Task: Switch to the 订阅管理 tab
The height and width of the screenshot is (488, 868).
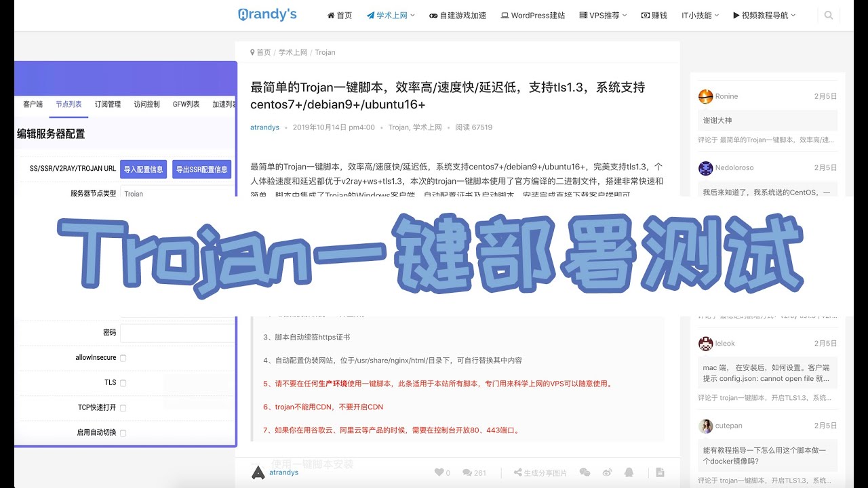Action: [x=108, y=104]
